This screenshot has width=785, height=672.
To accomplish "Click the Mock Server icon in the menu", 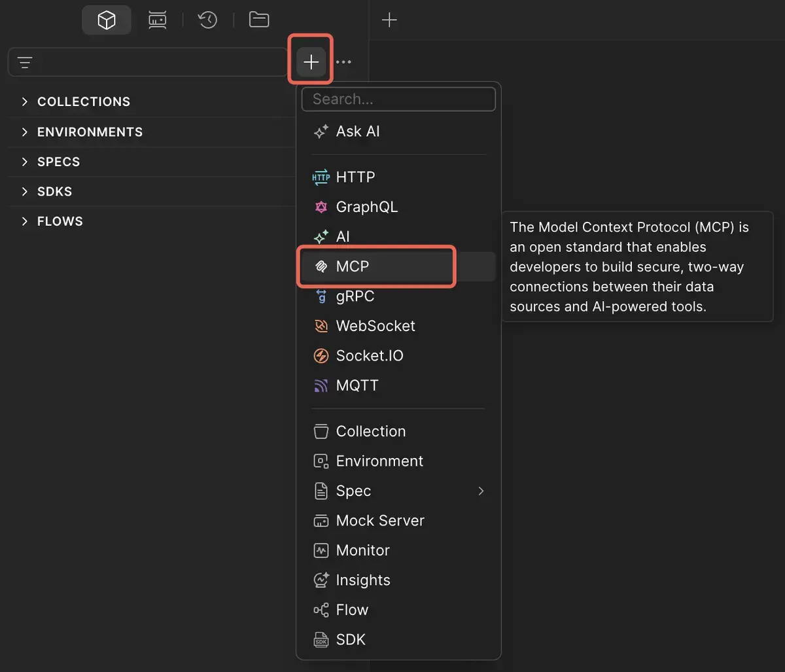I will [321, 521].
